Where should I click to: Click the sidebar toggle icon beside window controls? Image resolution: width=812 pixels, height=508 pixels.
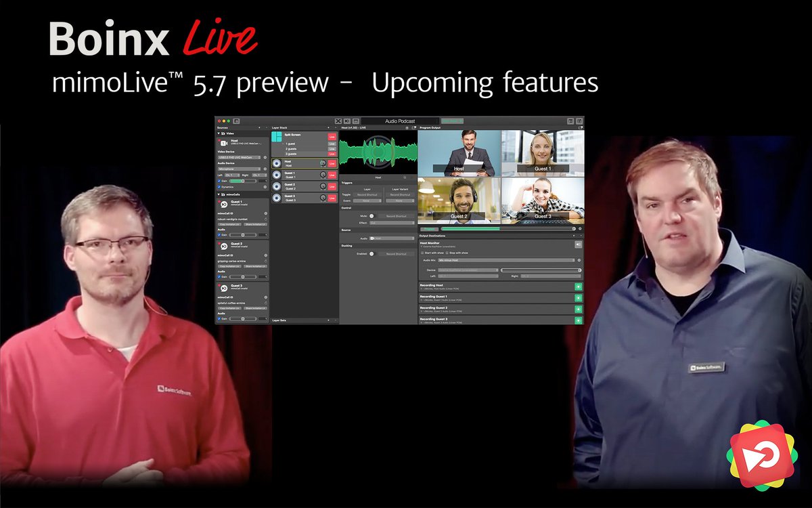236,121
